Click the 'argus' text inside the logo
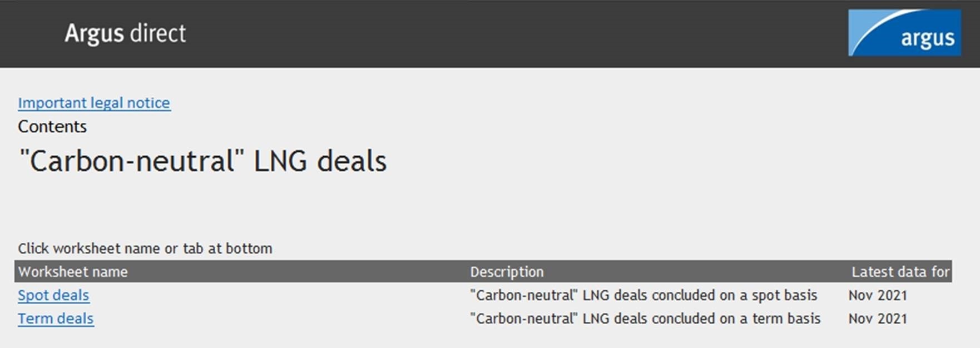Viewport: 980px width, 348px height. click(x=927, y=38)
